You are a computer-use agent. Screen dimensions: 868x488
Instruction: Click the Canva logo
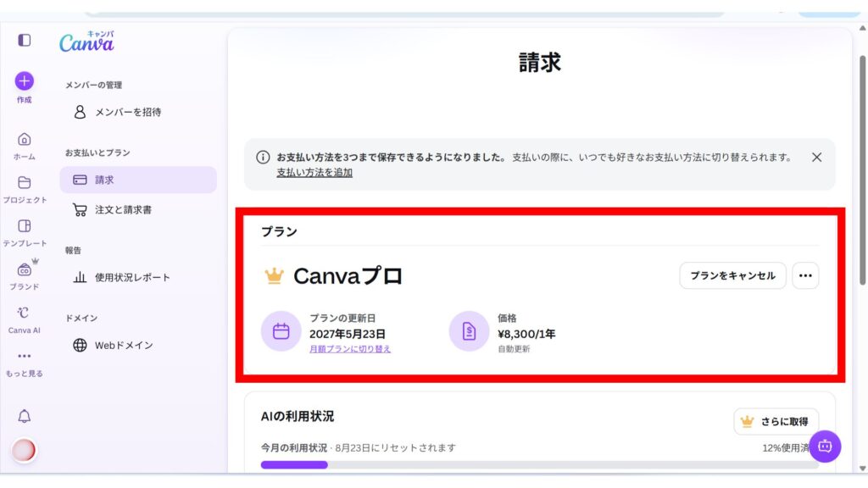pos(87,42)
